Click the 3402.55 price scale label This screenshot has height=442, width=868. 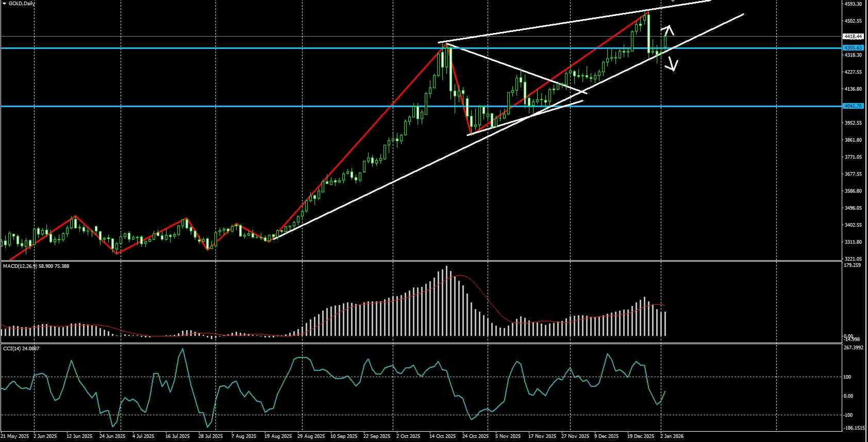(x=853, y=225)
